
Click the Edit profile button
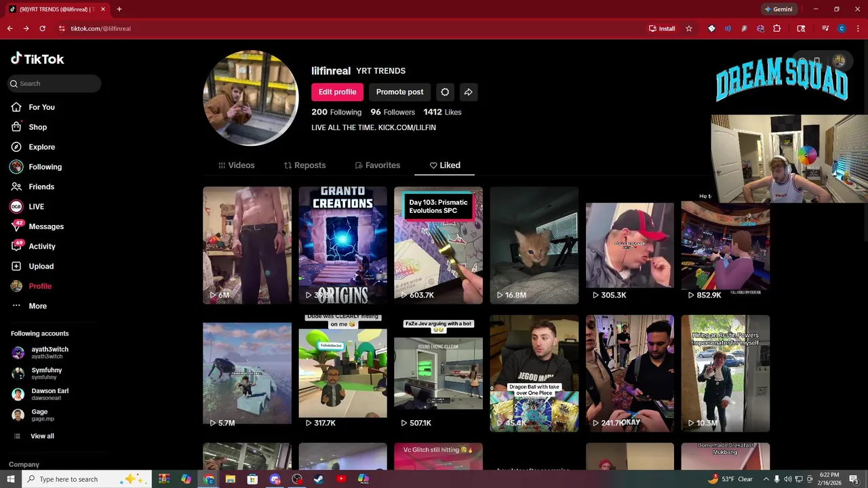pos(337,92)
